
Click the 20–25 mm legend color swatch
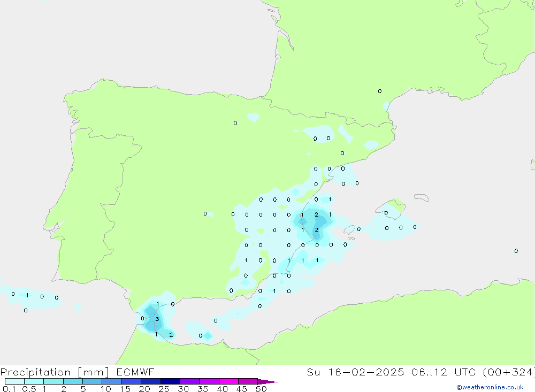click(151, 381)
